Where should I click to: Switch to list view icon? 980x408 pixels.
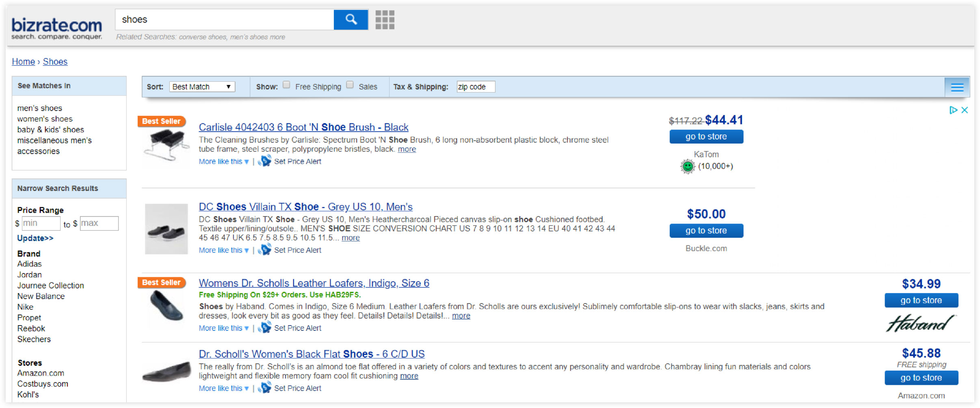point(957,87)
